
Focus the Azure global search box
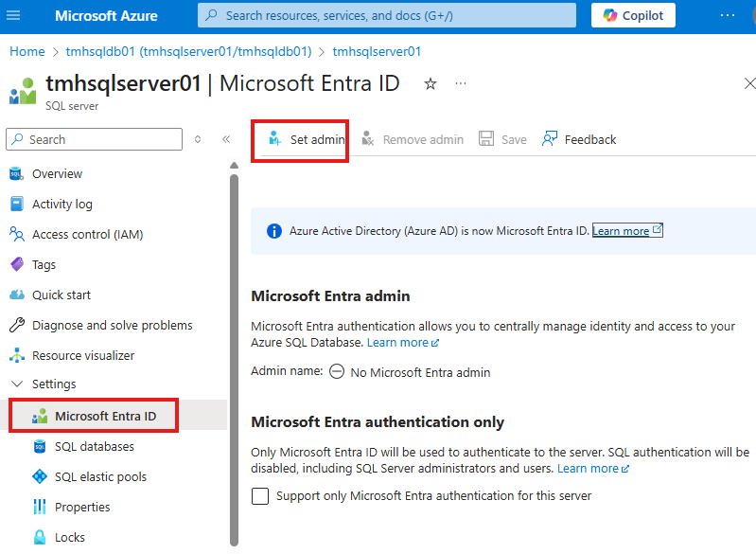coord(387,15)
